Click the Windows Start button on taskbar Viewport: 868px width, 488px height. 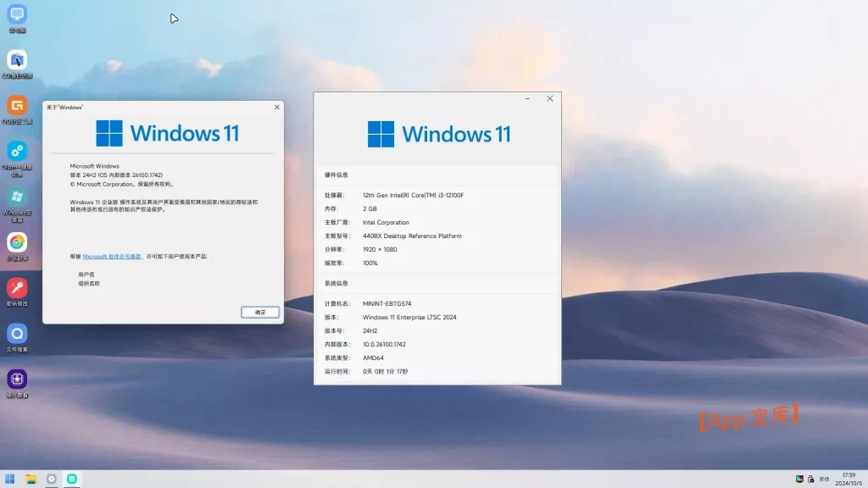coord(10,480)
